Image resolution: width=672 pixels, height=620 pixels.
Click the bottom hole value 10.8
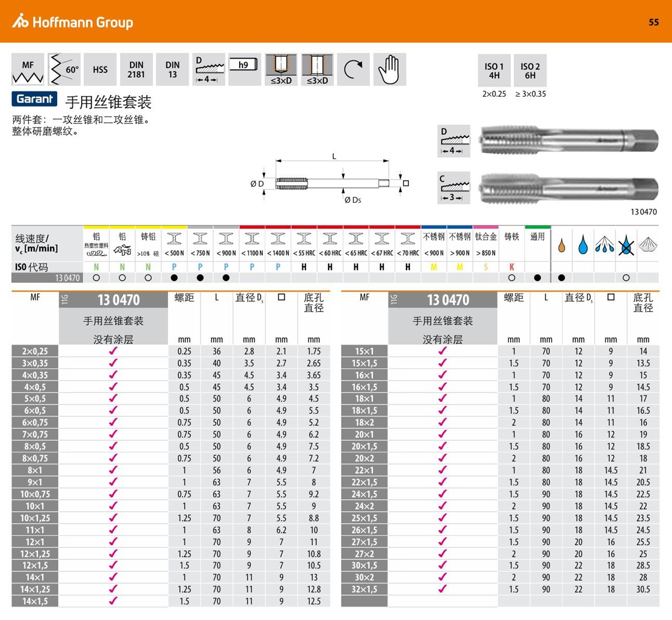[314, 554]
